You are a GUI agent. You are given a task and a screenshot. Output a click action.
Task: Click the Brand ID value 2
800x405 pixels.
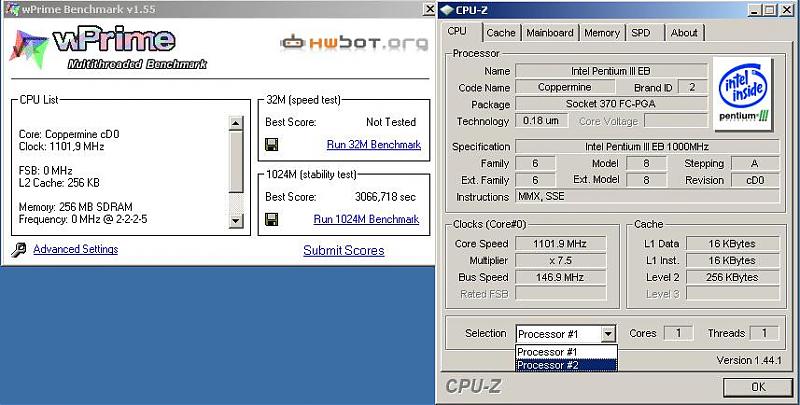point(692,87)
